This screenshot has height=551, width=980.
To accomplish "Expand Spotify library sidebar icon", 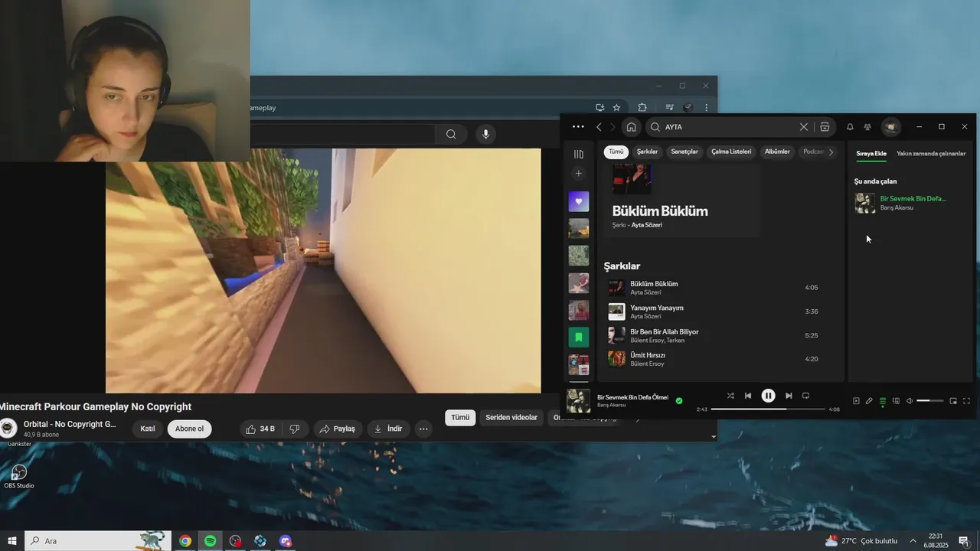I will tap(579, 154).
